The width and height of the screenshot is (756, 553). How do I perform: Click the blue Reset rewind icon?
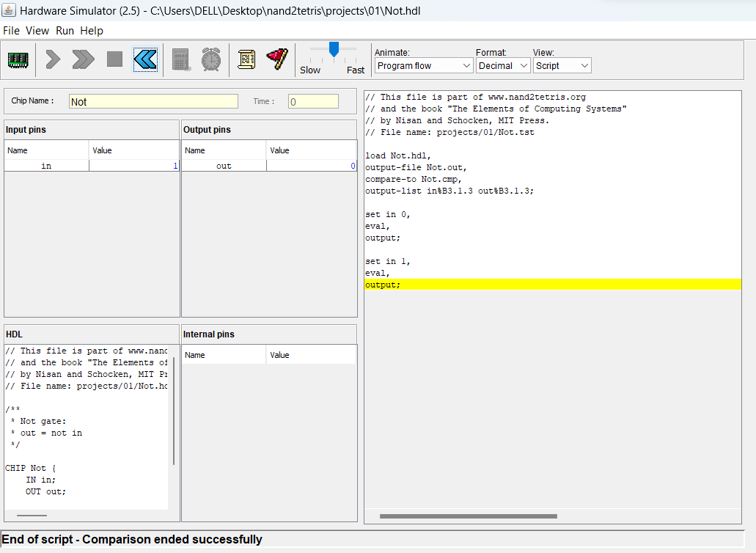(x=144, y=59)
